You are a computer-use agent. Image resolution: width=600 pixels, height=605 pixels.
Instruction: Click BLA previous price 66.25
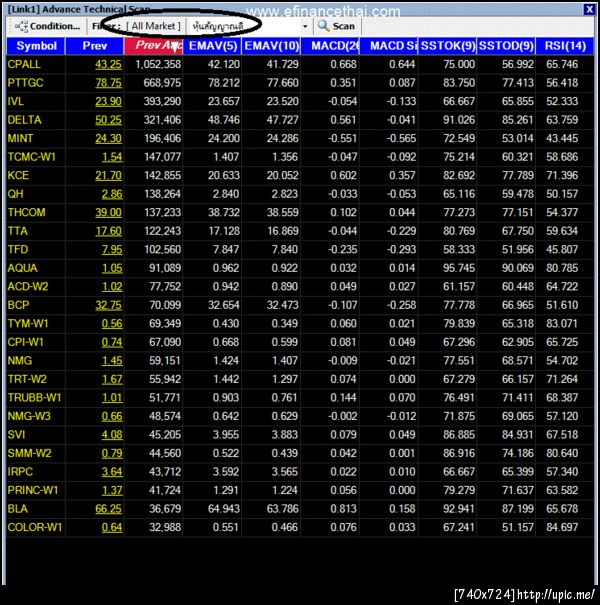pos(108,509)
